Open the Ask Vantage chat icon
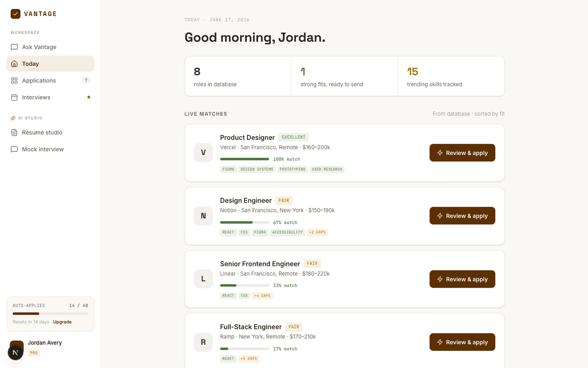The width and height of the screenshot is (588, 368). pyautogui.click(x=14, y=47)
